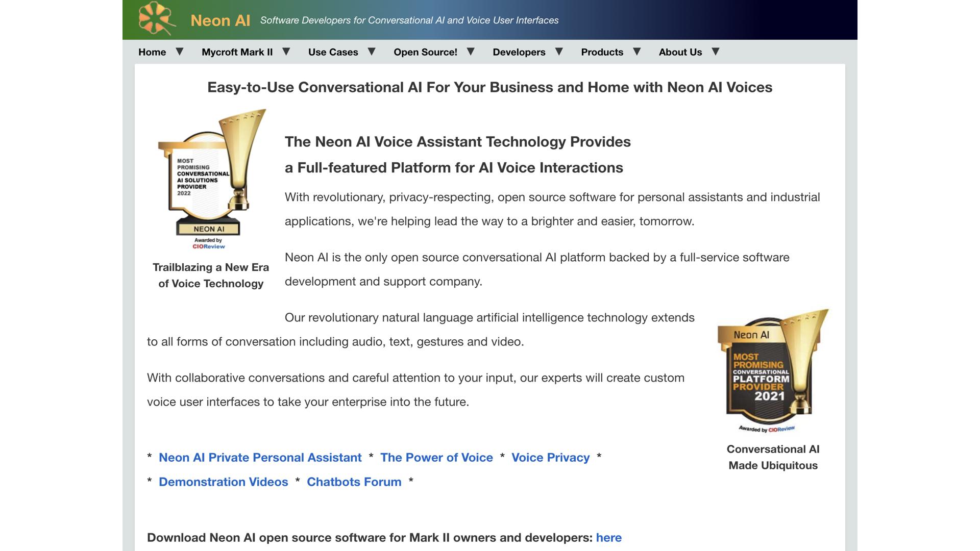Visit the Demonstration Videos link
The width and height of the screenshot is (980, 551).
click(x=223, y=482)
